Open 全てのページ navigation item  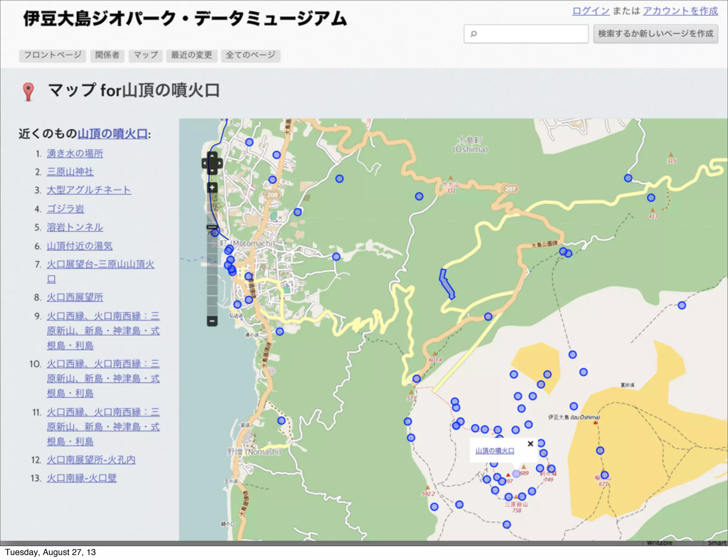[251, 55]
